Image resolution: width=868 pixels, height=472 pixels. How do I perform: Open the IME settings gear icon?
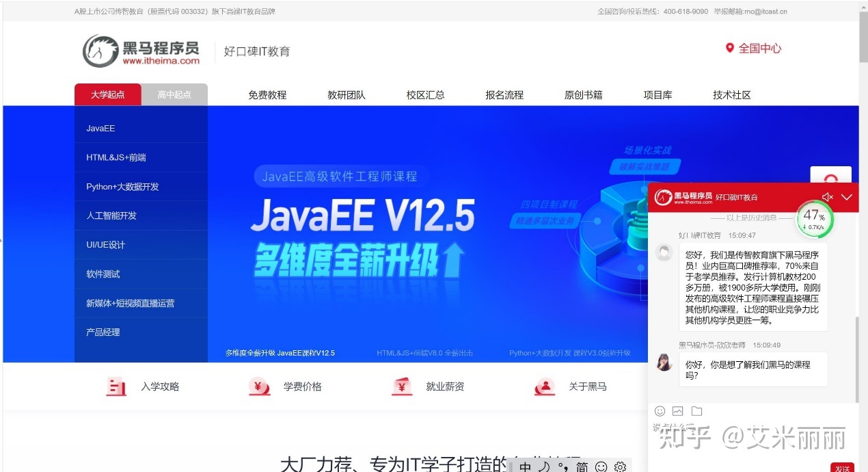pyautogui.click(x=620, y=467)
